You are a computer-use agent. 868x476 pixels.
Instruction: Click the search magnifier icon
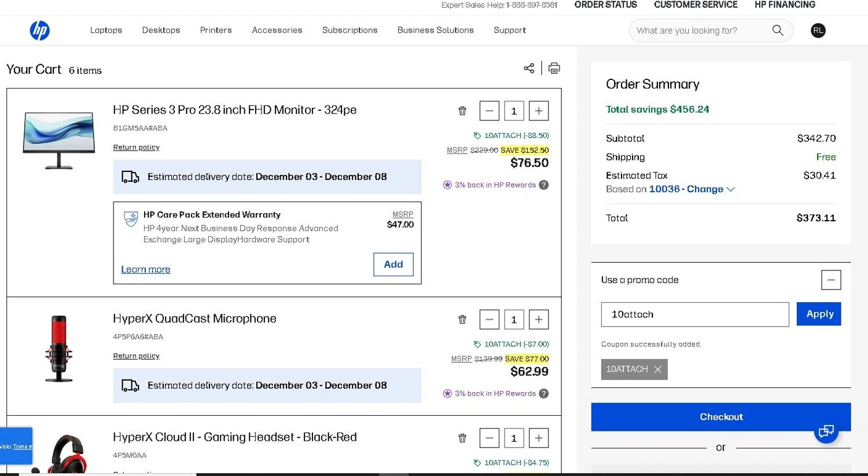[777, 30]
